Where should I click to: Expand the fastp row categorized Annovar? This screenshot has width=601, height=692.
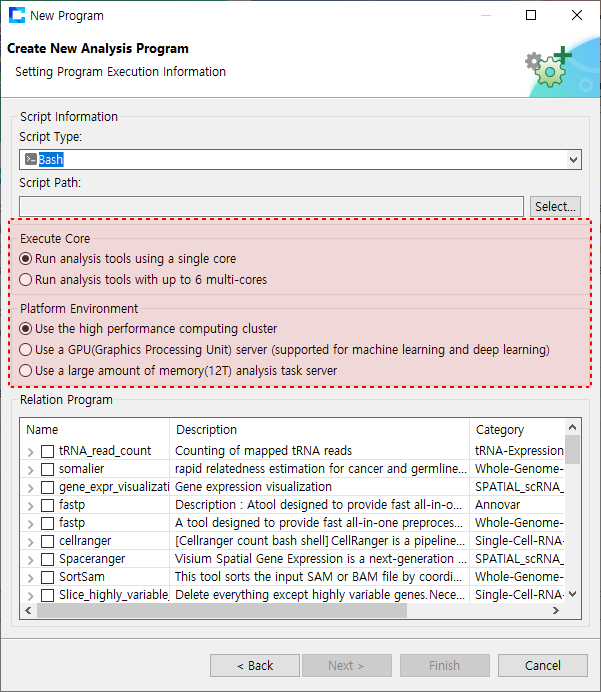pos(30,506)
